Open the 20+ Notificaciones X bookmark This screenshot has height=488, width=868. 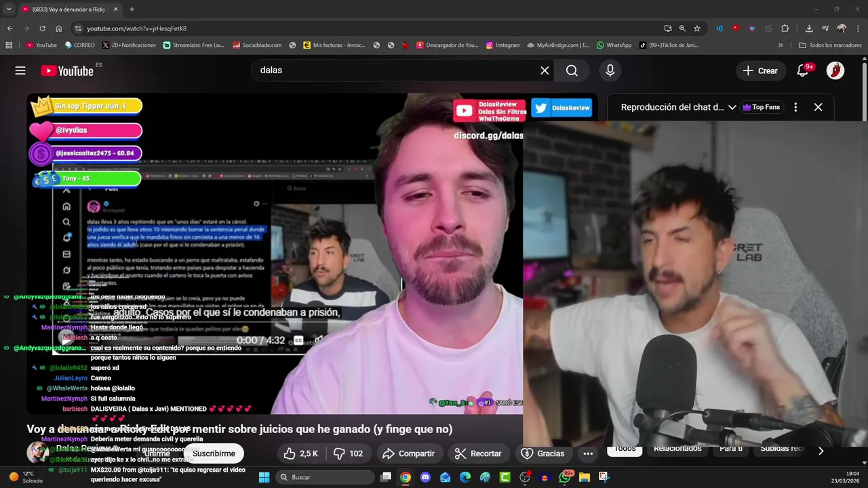129,45
